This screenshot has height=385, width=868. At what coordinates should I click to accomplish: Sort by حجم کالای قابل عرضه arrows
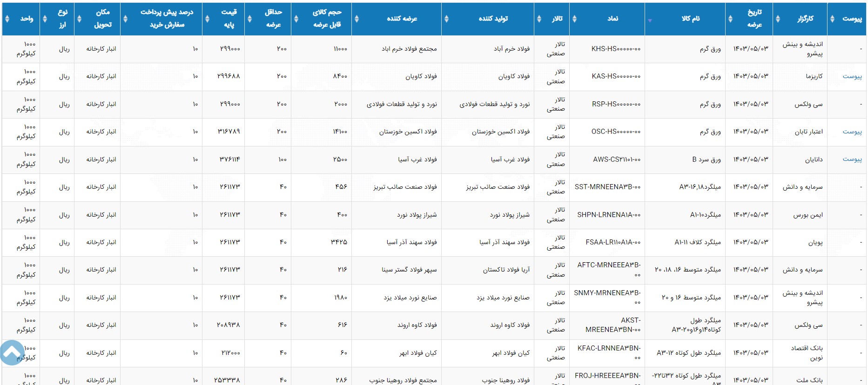[x=296, y=19]
